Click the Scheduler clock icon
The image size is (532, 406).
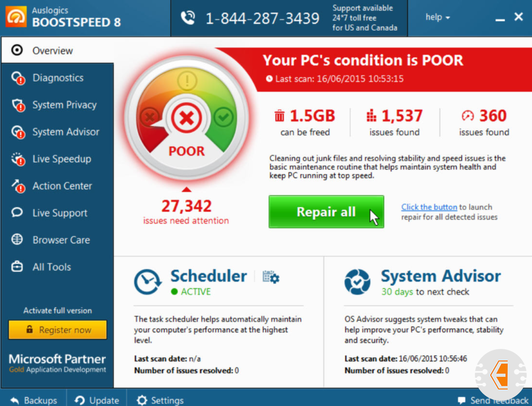point(148,282)
